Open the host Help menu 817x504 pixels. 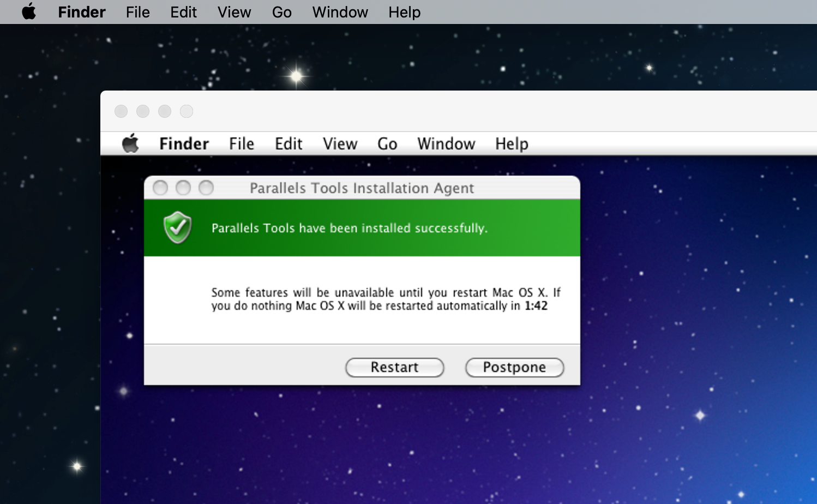404,12
